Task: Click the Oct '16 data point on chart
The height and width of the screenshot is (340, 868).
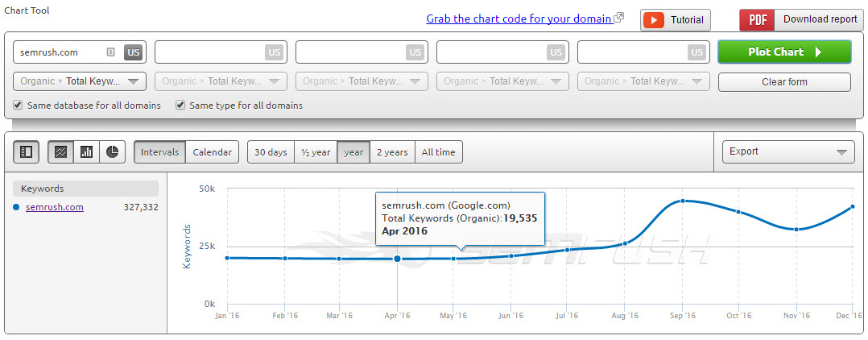Action: (x=738, y=212)
